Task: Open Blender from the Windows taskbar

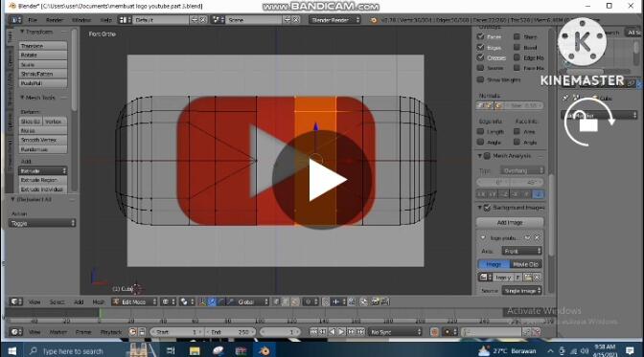Action: [x=264, y=351]
